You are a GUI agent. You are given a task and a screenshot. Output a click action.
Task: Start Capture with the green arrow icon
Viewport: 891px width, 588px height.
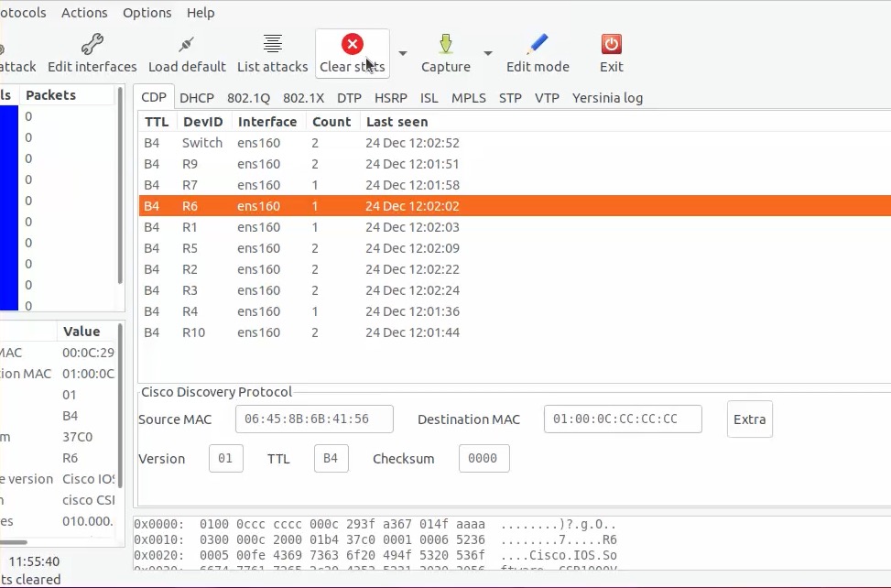point(445,44)
